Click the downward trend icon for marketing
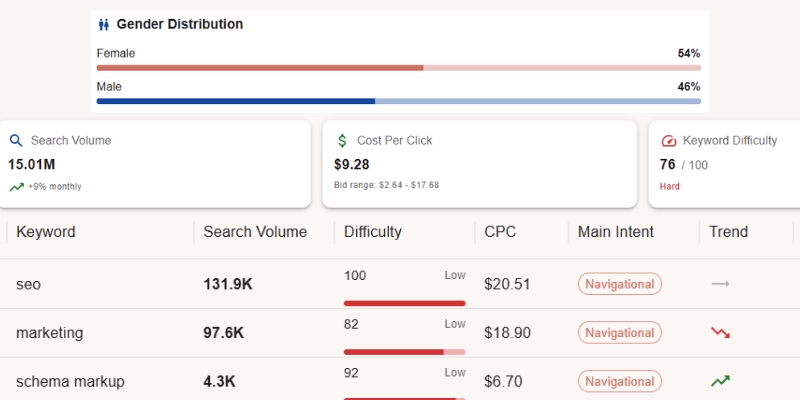Screen dimensions: 800x400 [x=720, y=333]
